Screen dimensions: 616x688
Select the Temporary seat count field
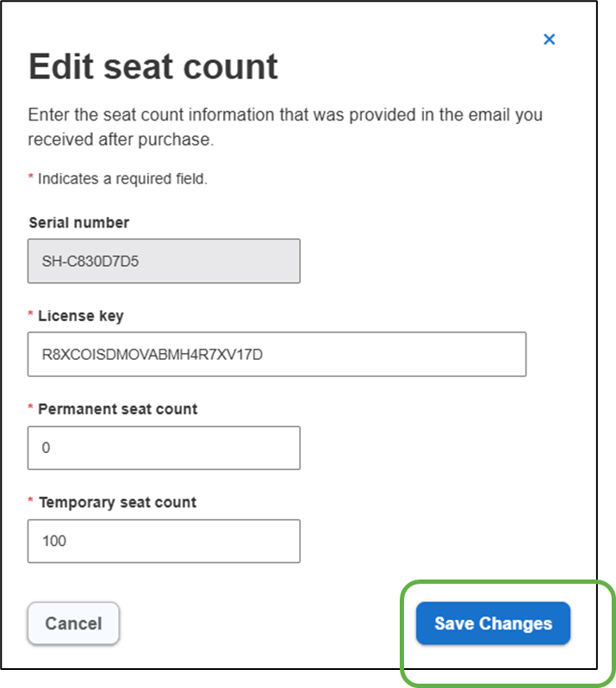click(164, 541)
